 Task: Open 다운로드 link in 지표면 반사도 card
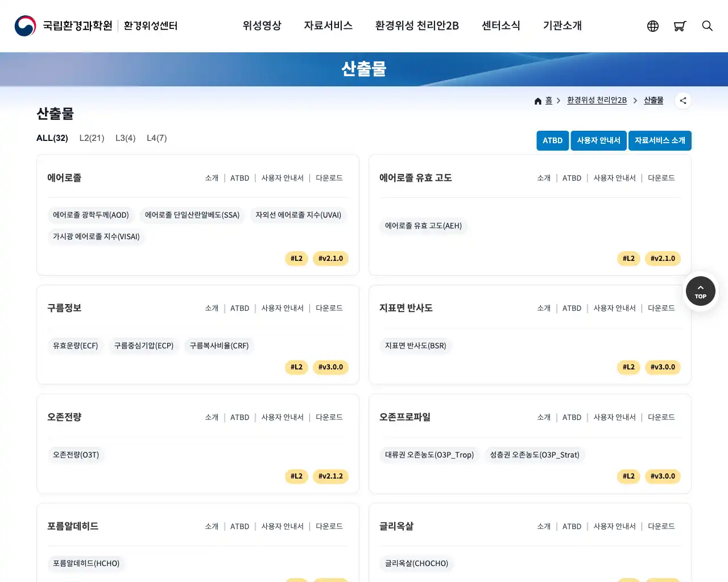[661, 308]
